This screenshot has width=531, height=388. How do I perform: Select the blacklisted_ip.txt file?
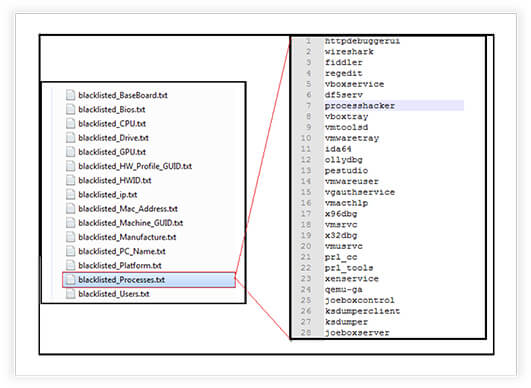pyautogui.click(x=108, y=195)
